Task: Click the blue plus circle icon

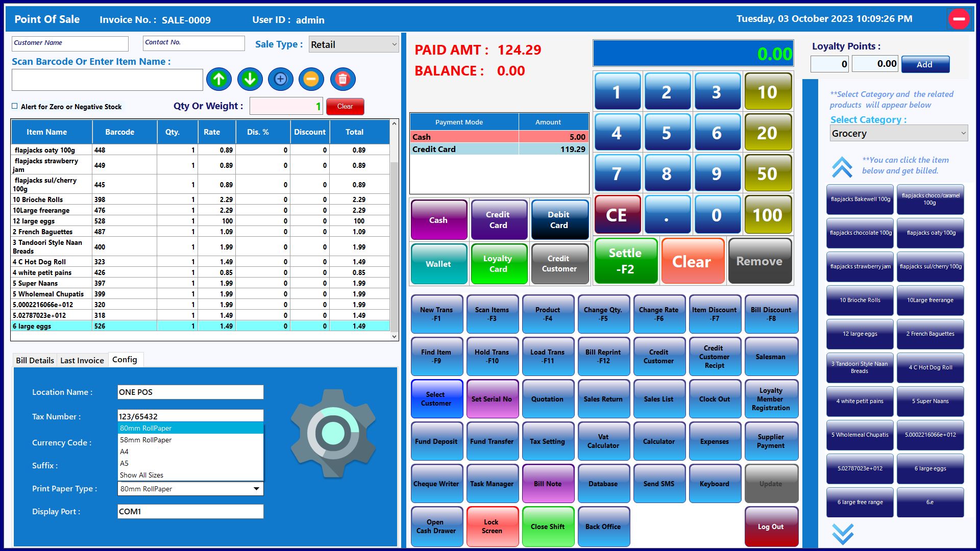Action: [x=281, y=79]
